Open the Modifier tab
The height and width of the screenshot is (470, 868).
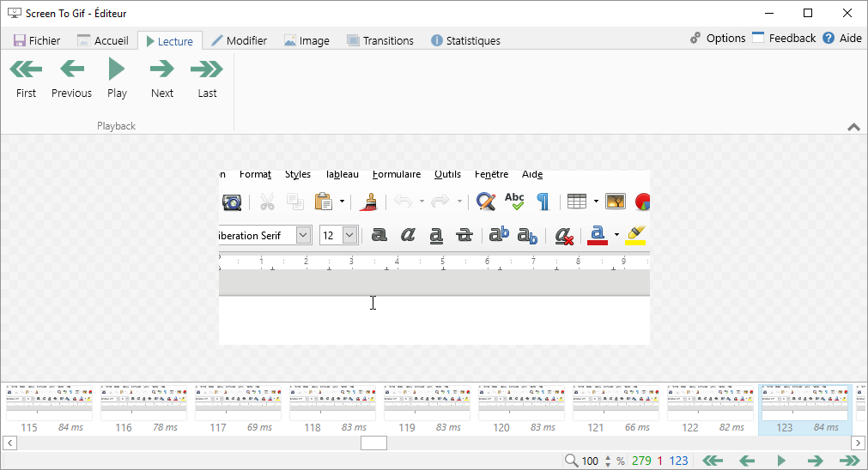click(239, 40)
